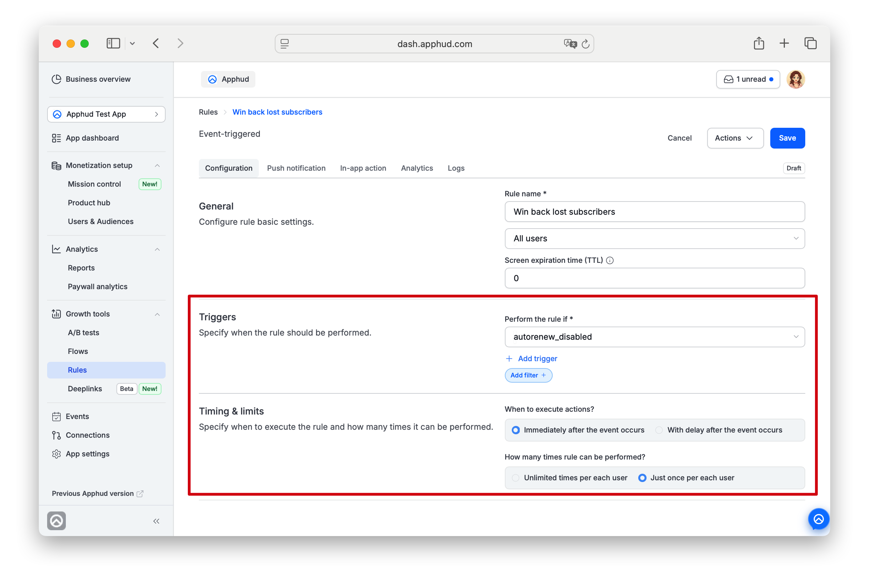
Task: Open A/B tests in sidebar
Action: pyautogui.click(x=84, y=333)
